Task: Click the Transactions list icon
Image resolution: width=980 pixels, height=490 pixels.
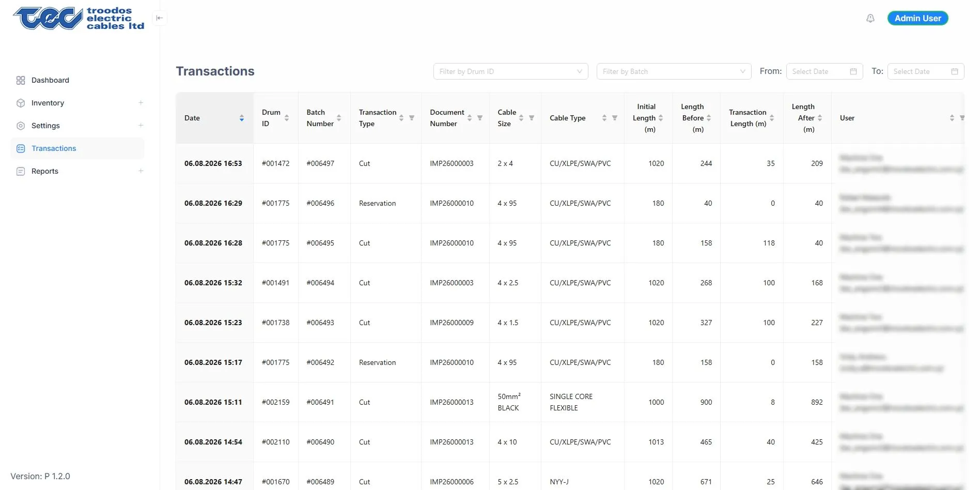Action: (21, 148)
